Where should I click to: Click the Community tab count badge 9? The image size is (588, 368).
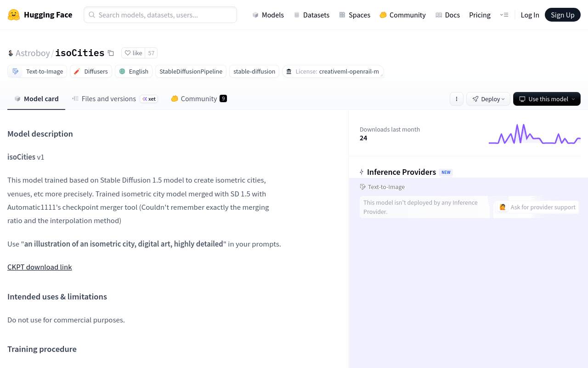223,98
